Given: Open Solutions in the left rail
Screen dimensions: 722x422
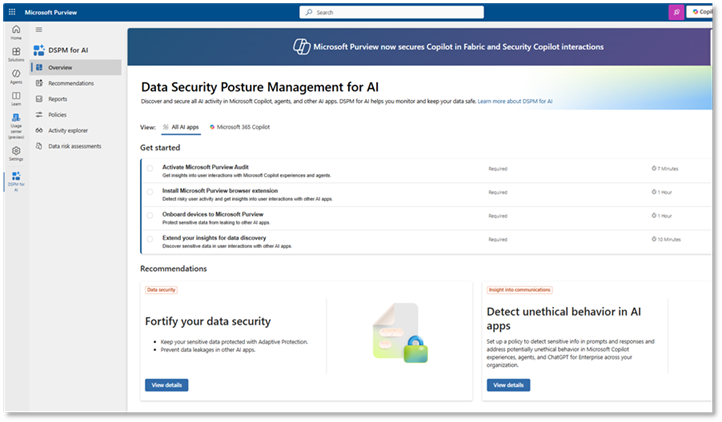Looking at the screenshot, I should coord(16,54).
